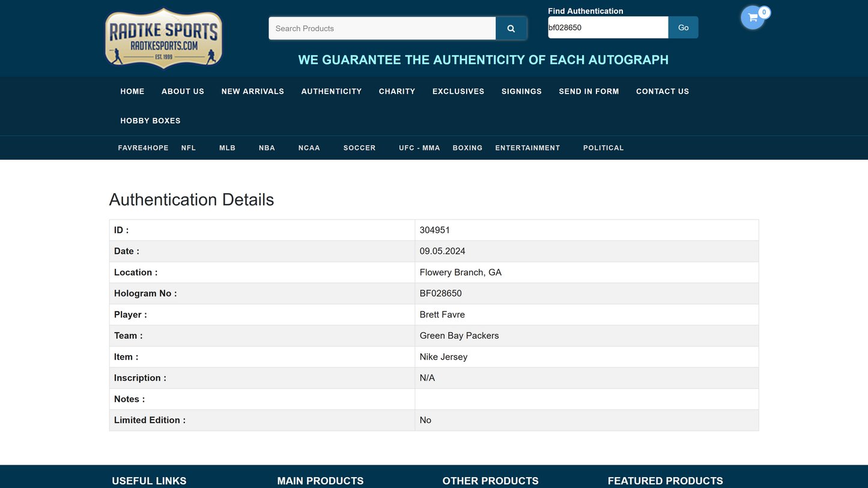868x488 pixels.
Task: Click the Limited Edition label
Action: tap(150, 420)
